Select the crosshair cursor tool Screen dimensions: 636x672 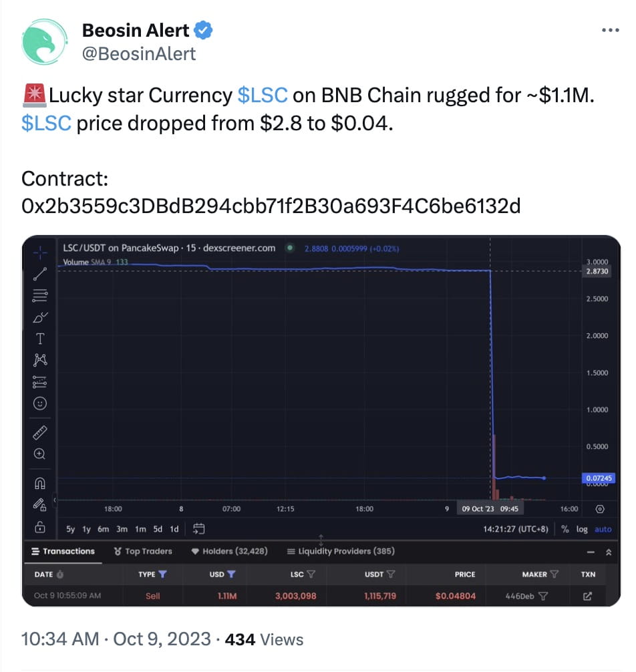(40, 253)
